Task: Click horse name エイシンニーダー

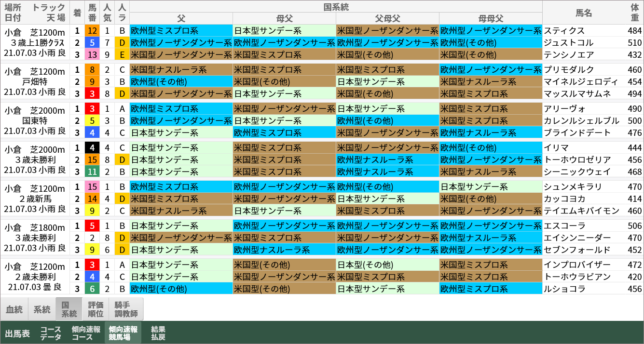Action: (577, 238)
